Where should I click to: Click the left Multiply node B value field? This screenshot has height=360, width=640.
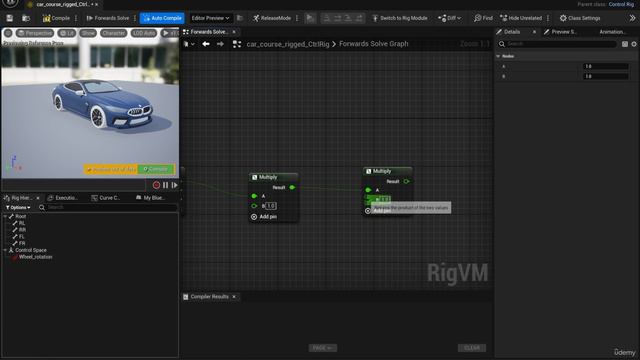[x=271, y=206]
